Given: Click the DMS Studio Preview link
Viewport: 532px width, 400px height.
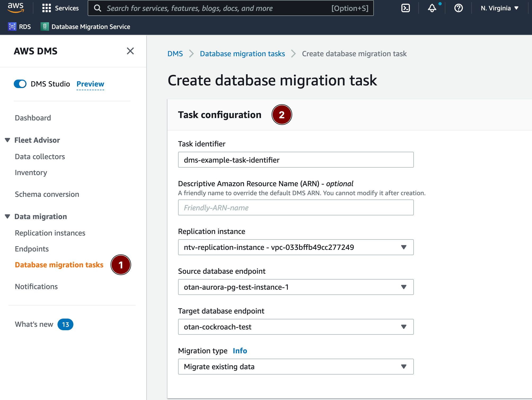Looking at the screenshot, I should click(90, 84).
